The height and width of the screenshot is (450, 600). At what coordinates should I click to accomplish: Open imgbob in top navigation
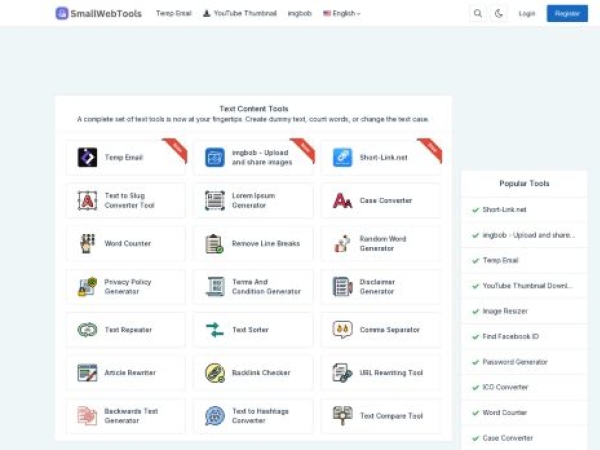click(x=299, y=13)
